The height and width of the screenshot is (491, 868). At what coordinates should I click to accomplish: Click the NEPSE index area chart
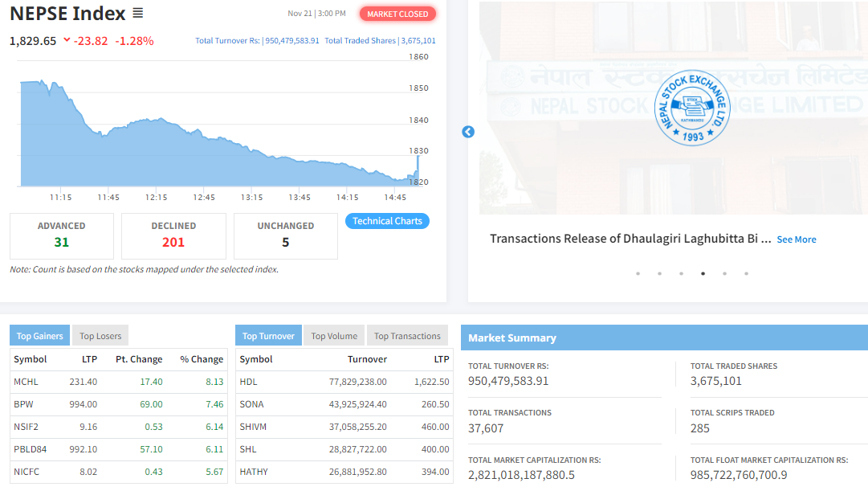pos(220,133)
